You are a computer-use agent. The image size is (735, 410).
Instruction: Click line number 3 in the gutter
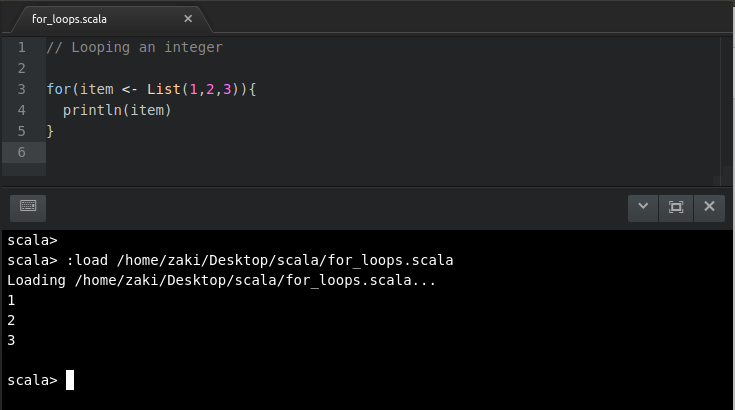[22, 89]
